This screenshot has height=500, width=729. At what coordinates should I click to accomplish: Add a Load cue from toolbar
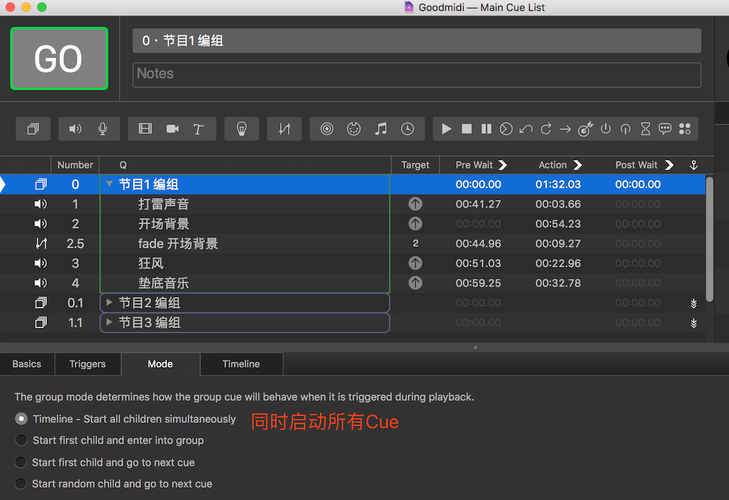(506, 129)
